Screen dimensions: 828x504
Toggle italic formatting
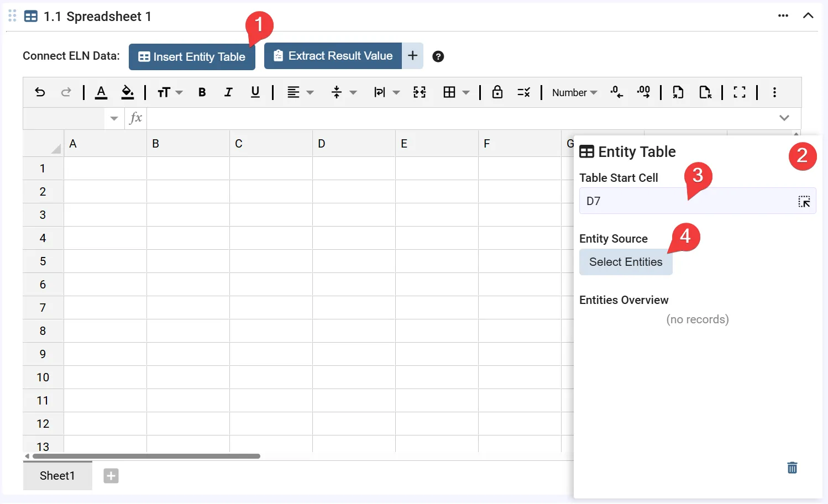(x=228, y=92)
